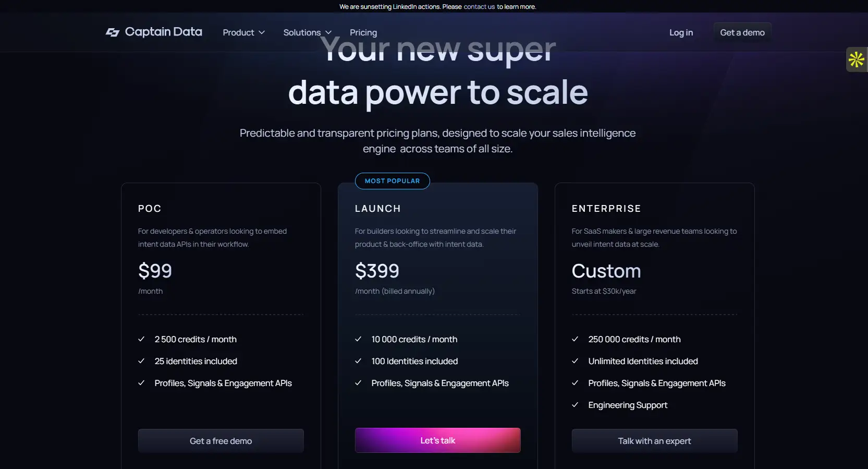Image resolution: width=868 pixels, height=469 pixels.
Task: Expand the Solutions dropdown menu
Action: pyautogui.click(x=307, y=32)
